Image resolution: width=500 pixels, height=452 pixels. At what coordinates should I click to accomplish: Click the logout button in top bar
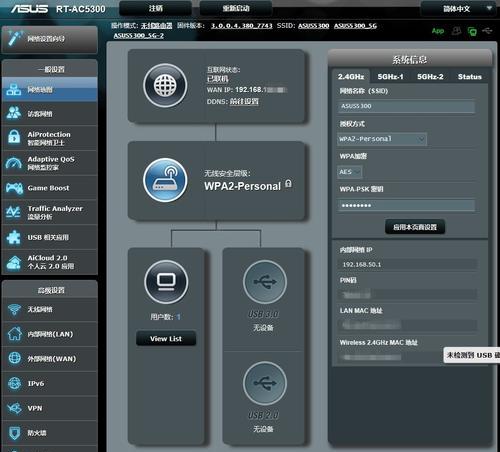[x=156, y=8]
